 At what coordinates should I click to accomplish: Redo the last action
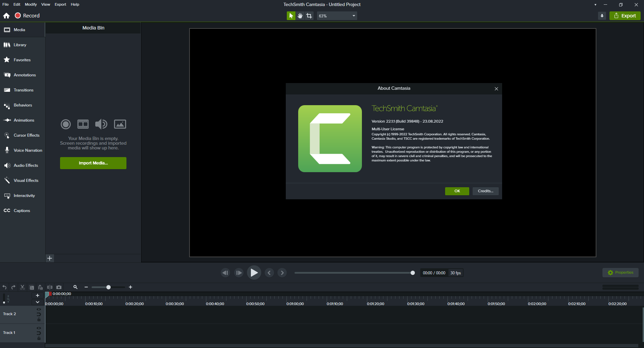(13, 287)
